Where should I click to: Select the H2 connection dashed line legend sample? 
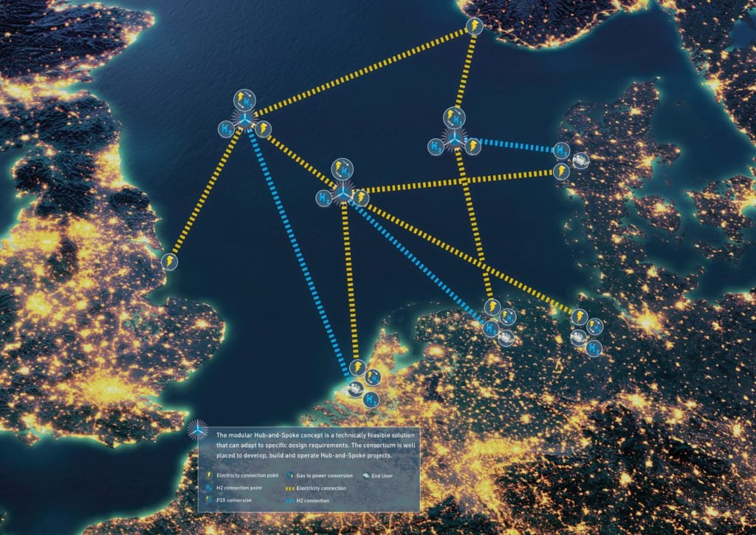290,500
